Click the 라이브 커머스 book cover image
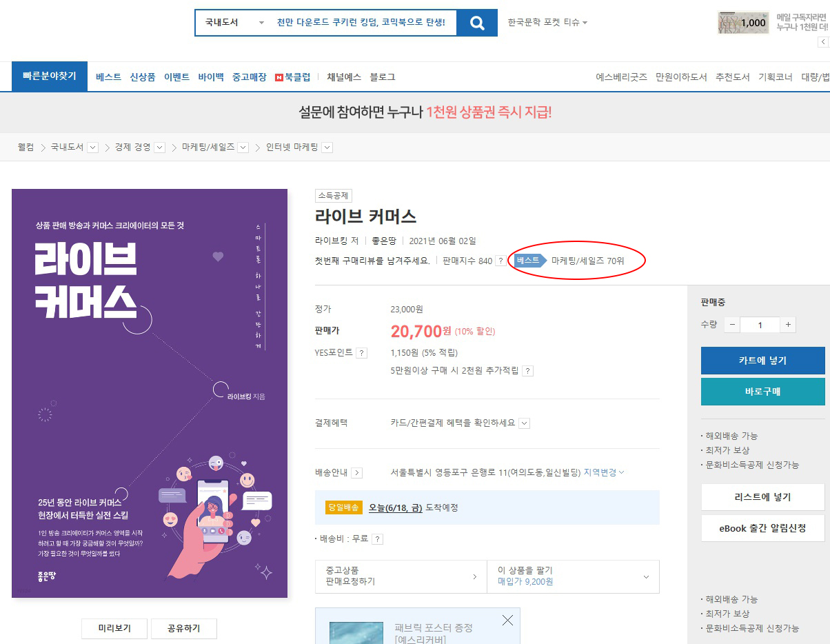 pos(150,393)
